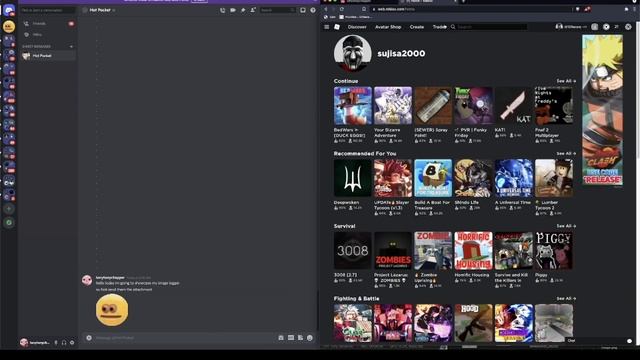The image size is (640, 360).
Task: Open BedWars game thumbnail
Action: click(x=353, y=106)
